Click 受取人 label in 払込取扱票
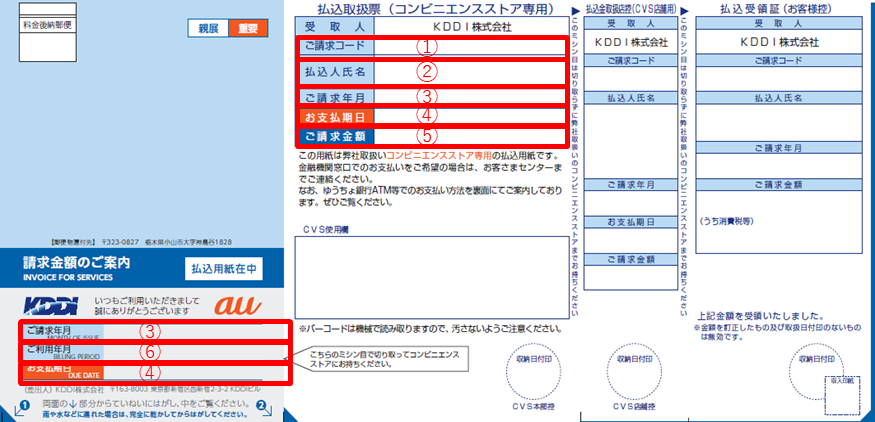The height and width of the screenshot is (422, 875). tap(335, 26)
